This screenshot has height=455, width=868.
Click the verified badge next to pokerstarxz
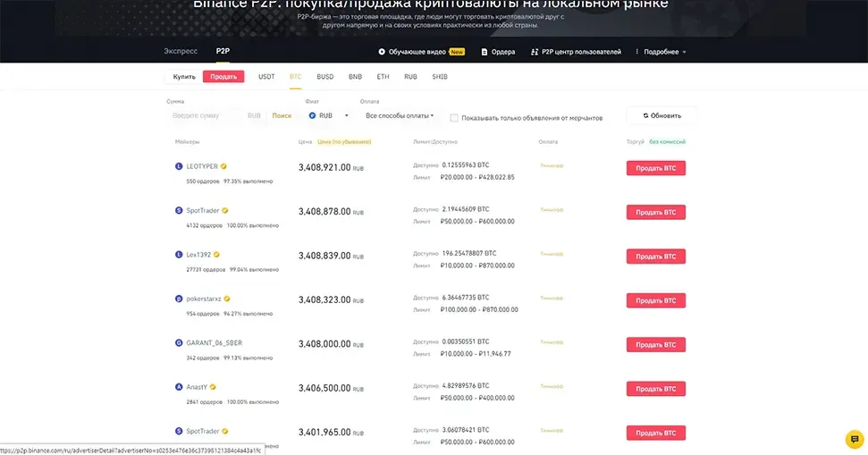(x=226, y=299)
